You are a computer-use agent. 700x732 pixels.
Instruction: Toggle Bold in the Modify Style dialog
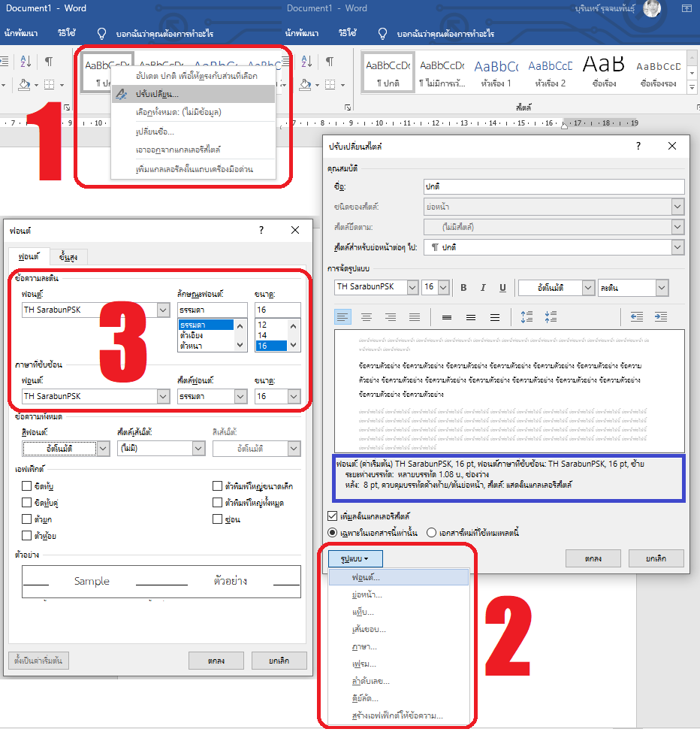(464, 288)
